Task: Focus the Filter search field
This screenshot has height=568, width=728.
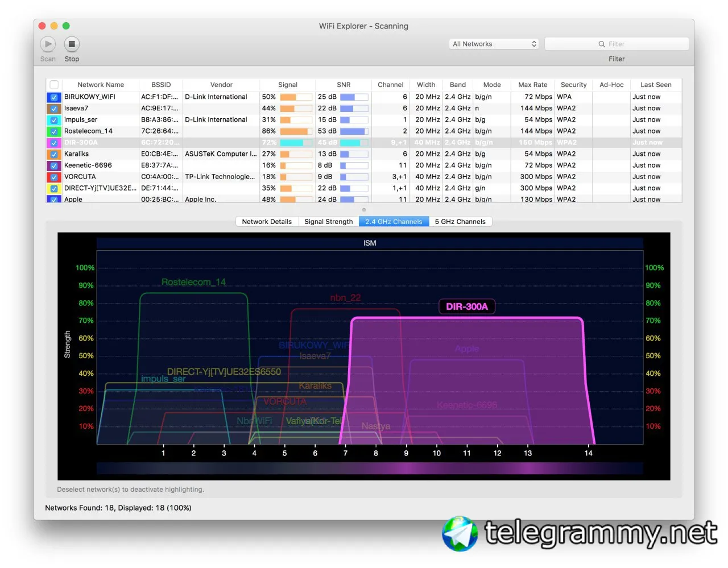Action: 617,44
